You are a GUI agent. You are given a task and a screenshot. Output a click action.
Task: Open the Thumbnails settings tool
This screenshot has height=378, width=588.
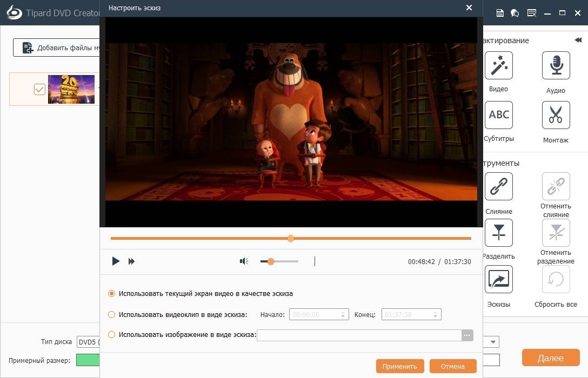click(x=498, y=279)
